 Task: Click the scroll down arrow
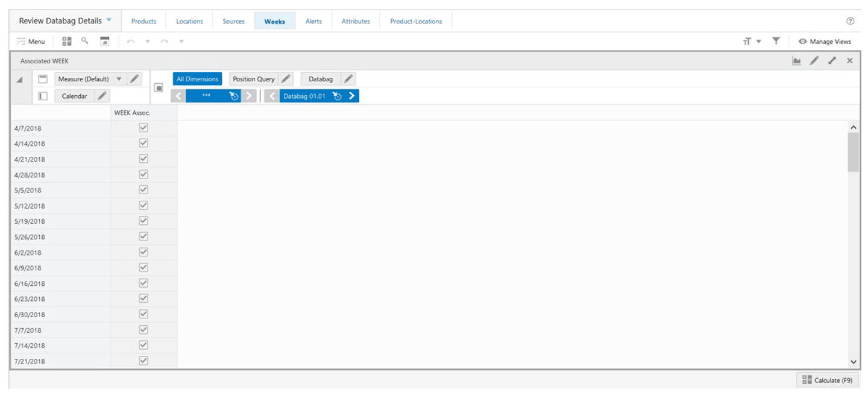click(853, 361)
